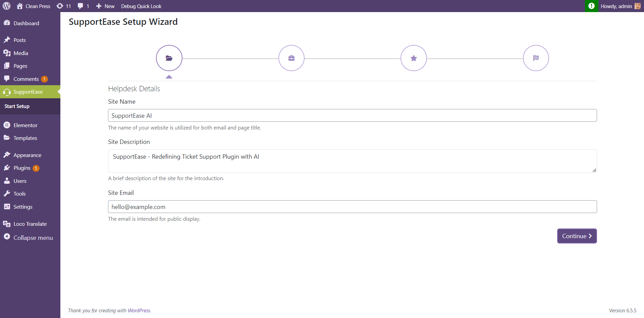Click the Version 6.5.5 text
644x318 pixels.
tap(623, 311)
